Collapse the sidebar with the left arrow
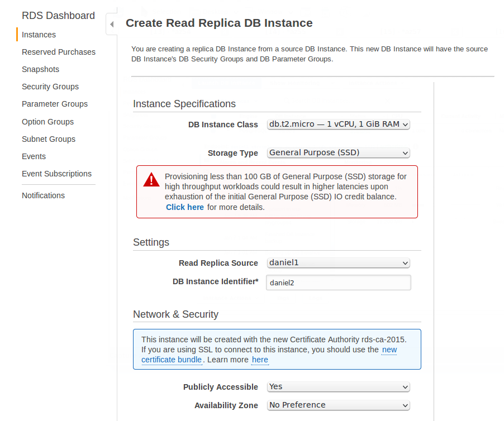The image size is (504, 421). coord(112,24)
